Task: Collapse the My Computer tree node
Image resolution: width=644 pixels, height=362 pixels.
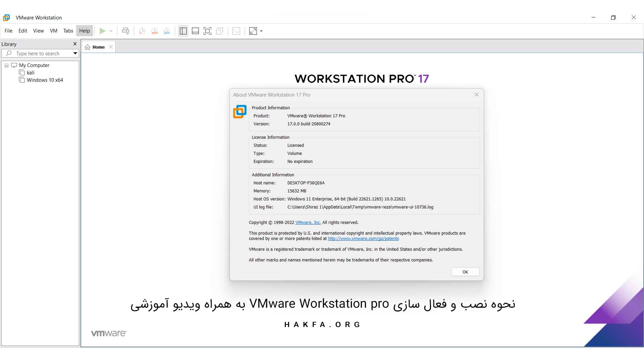Action: click(6, 66)
